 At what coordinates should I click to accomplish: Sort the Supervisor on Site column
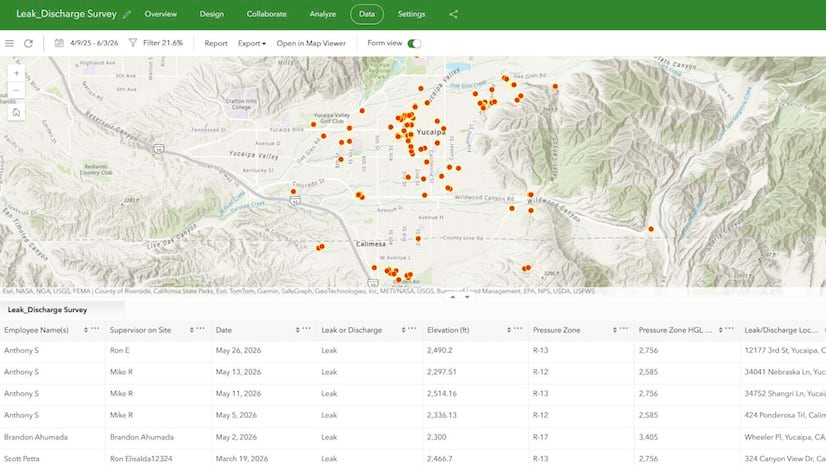tap(192, 330)
